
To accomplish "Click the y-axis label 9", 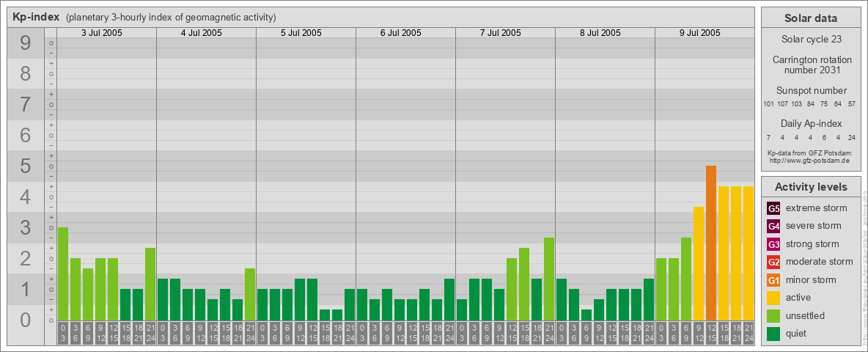I will [25, 43].
